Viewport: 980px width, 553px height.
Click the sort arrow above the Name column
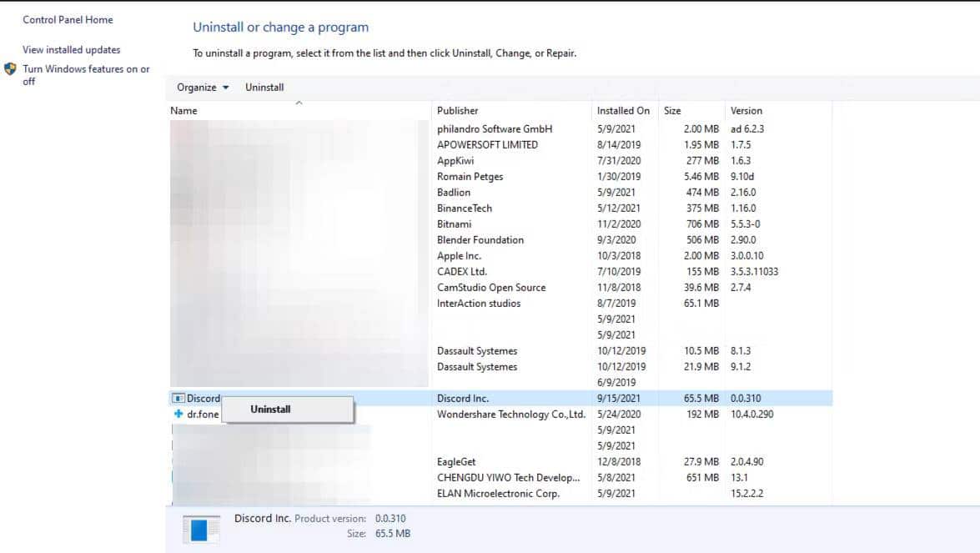(299, 102)
